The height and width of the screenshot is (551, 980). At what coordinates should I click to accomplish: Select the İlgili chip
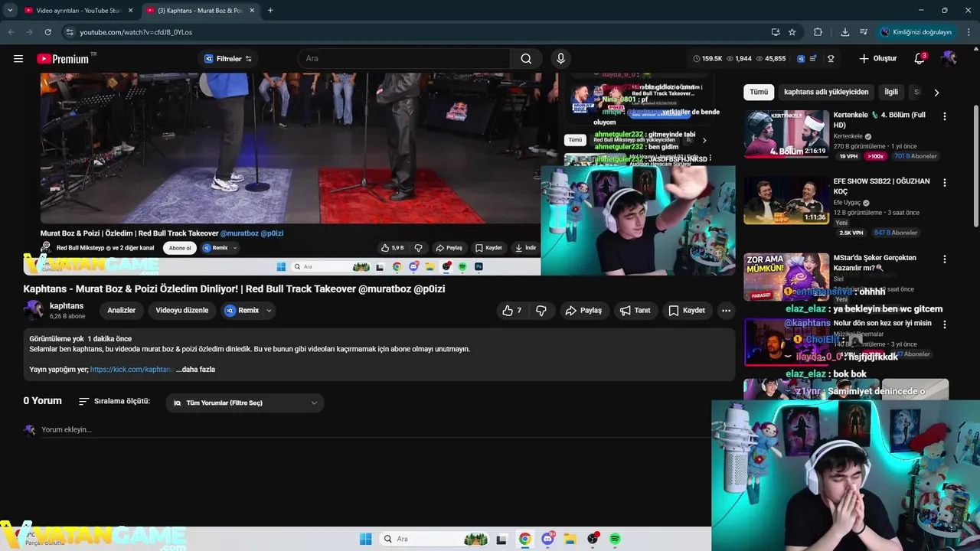(891, 92)
